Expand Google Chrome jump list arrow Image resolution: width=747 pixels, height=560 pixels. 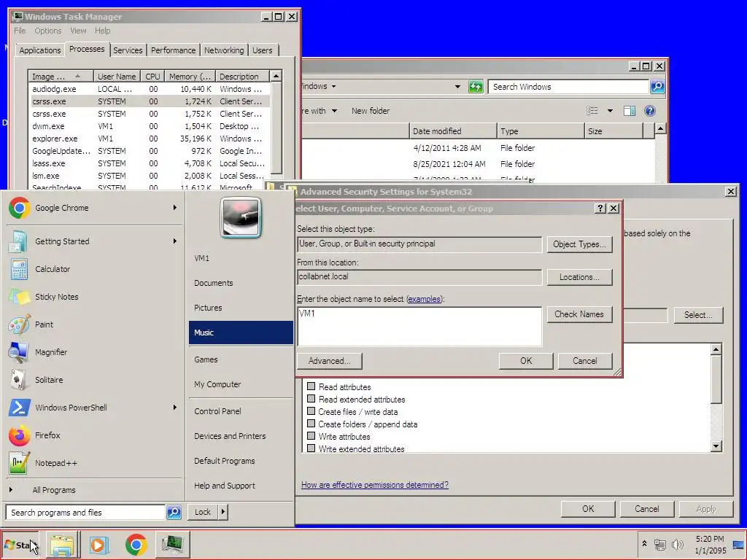(x=175, y=208)
